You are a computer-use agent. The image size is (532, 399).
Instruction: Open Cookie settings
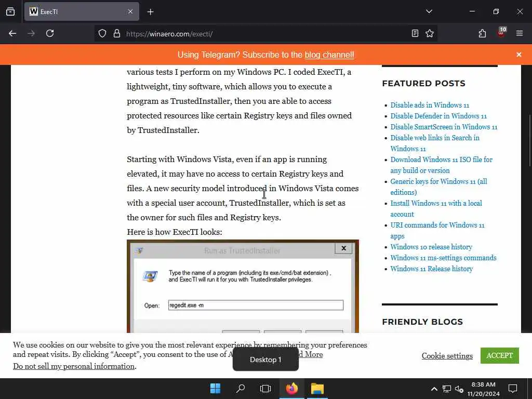pos(447,356)
